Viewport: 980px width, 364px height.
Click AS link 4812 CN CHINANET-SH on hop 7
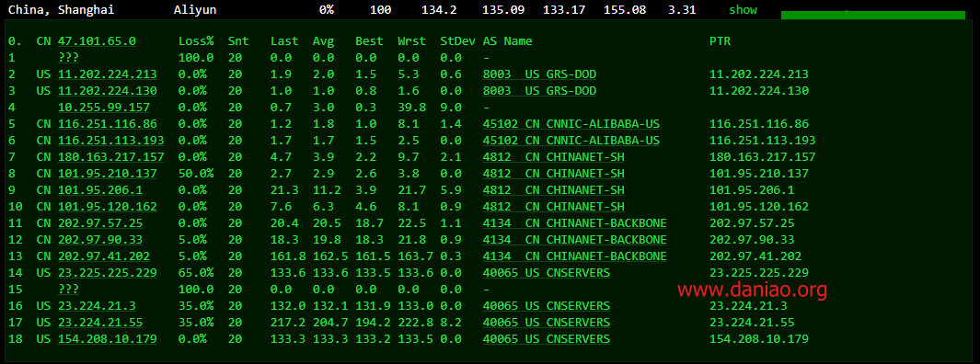(x=554, y=156)
